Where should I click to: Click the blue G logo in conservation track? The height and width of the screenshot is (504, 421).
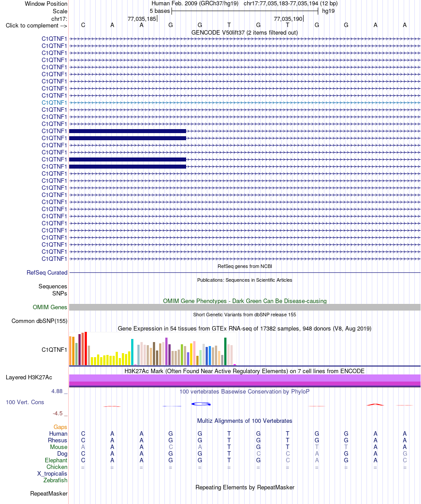(201, 404)
